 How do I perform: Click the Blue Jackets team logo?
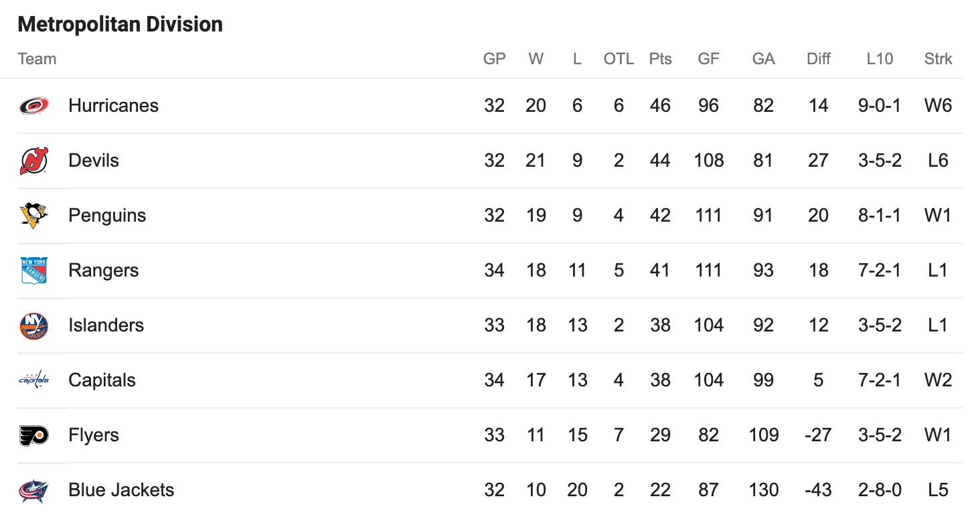pos(33,490)
